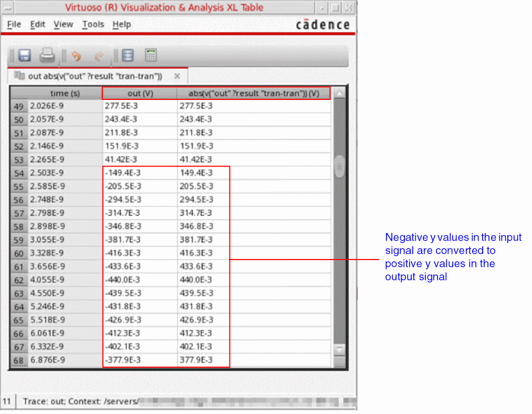Click out cell -440.0E-3
Viewport: 532px width, 414px height.
coord(140,280)
